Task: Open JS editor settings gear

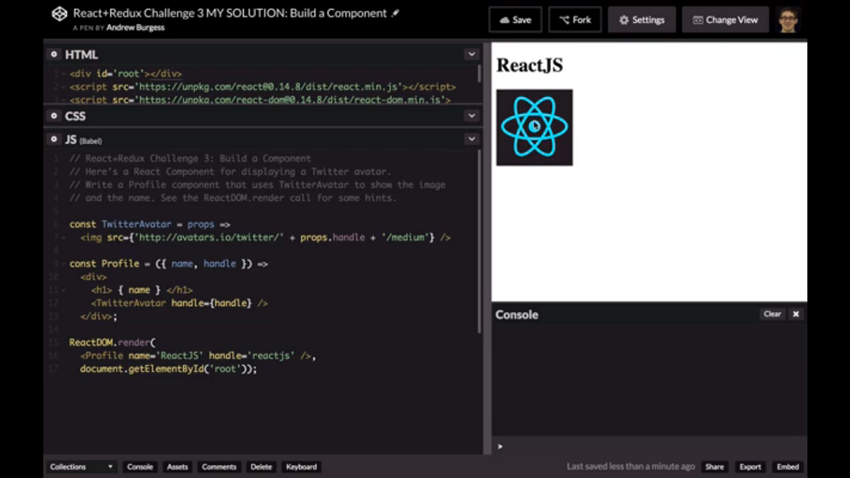Action: tap(54, 139)
